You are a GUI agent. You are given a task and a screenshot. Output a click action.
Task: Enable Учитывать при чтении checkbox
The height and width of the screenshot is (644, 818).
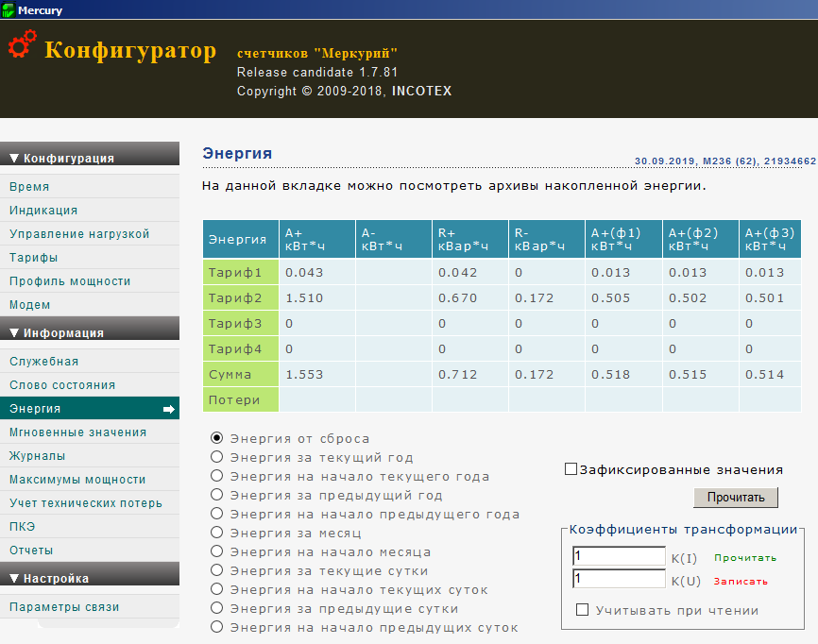pyautogui.click(x=582, y=610)
